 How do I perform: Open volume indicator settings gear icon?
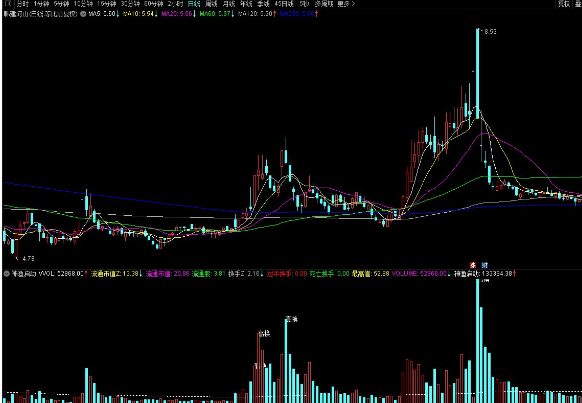point(6,274)
